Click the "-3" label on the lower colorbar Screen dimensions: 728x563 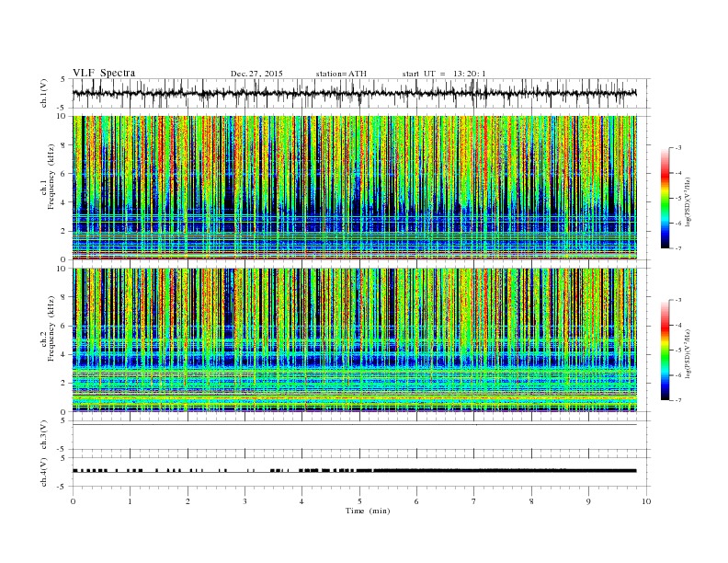point(678,300)
